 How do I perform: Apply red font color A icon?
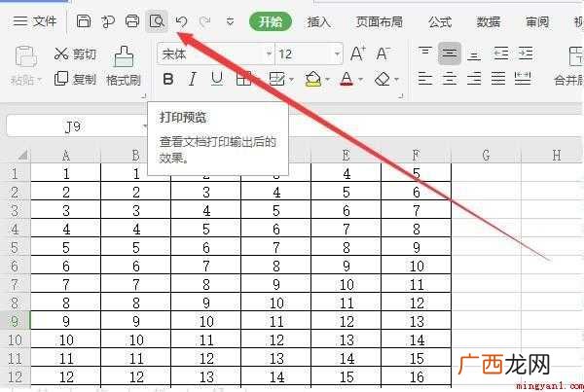click(346, 79)
